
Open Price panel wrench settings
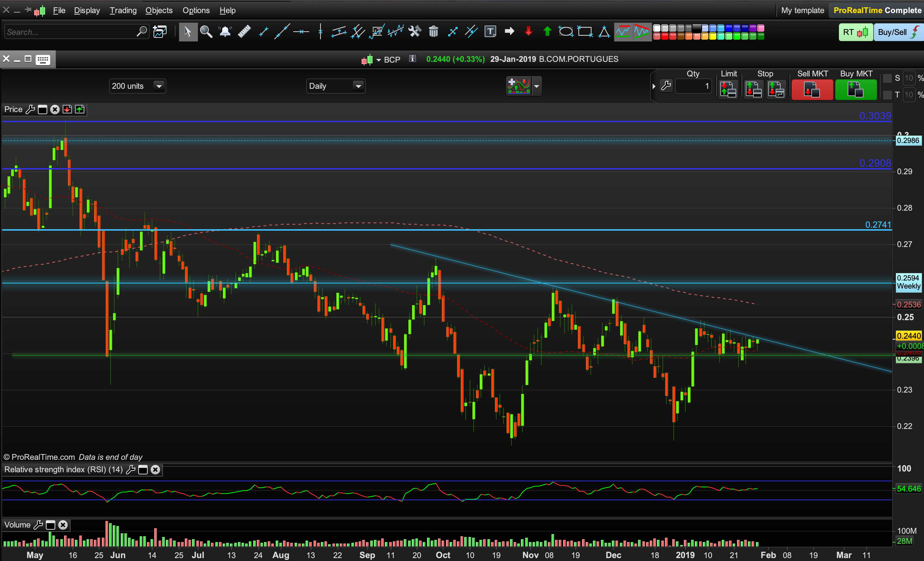(x=30, y=110)
